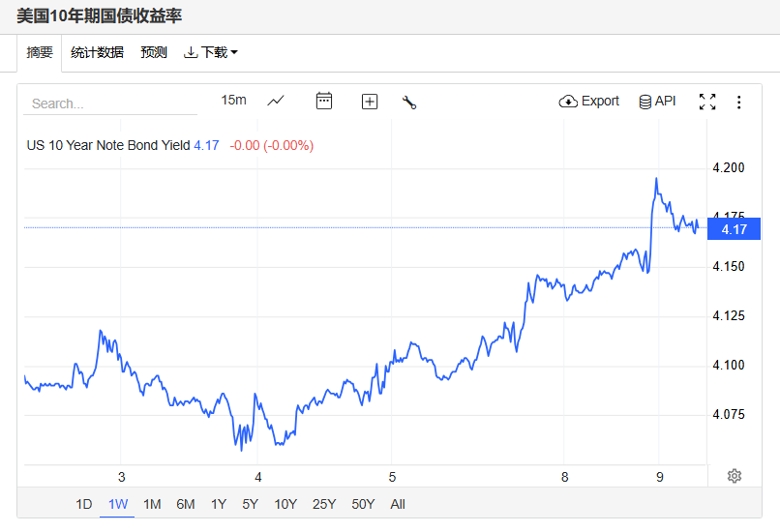Click the add comparison plus icon
The height and width of the screenshot is (532, 780).
[370, 101]
